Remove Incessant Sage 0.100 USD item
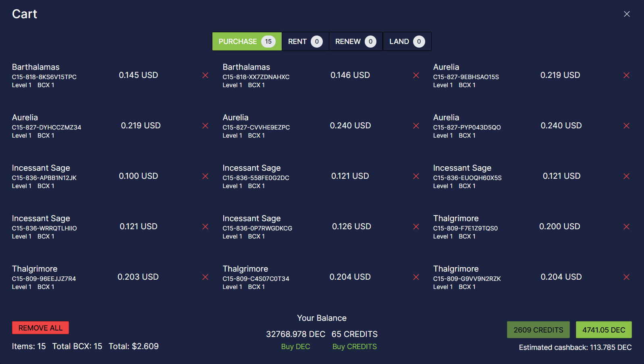Viewport: 644px width, 364px height. point(205,176)
